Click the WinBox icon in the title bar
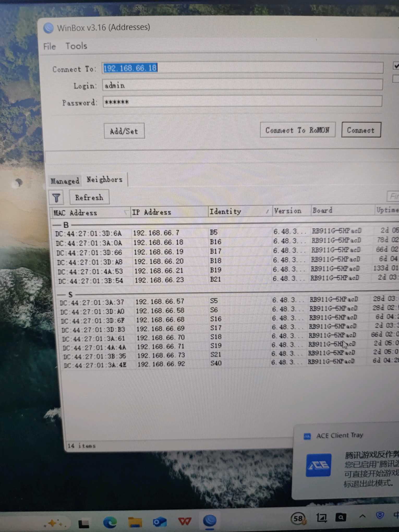The image size is (399, 532). (49, 28)
